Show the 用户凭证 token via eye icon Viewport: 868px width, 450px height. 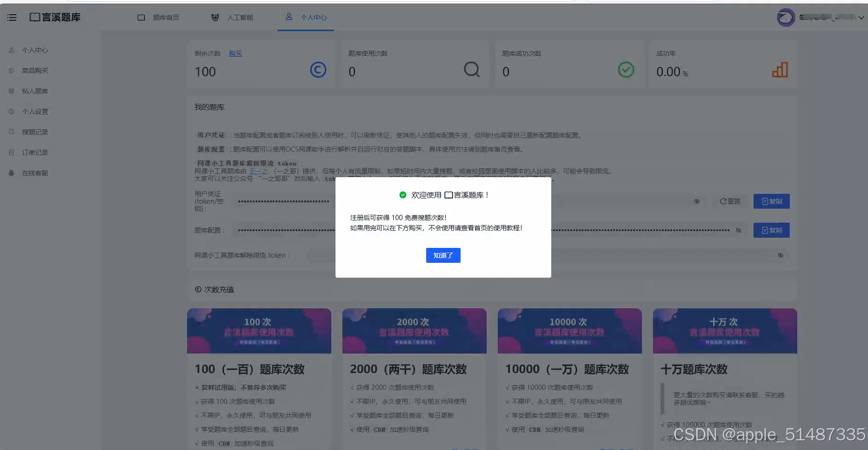[x=697, y=201]
